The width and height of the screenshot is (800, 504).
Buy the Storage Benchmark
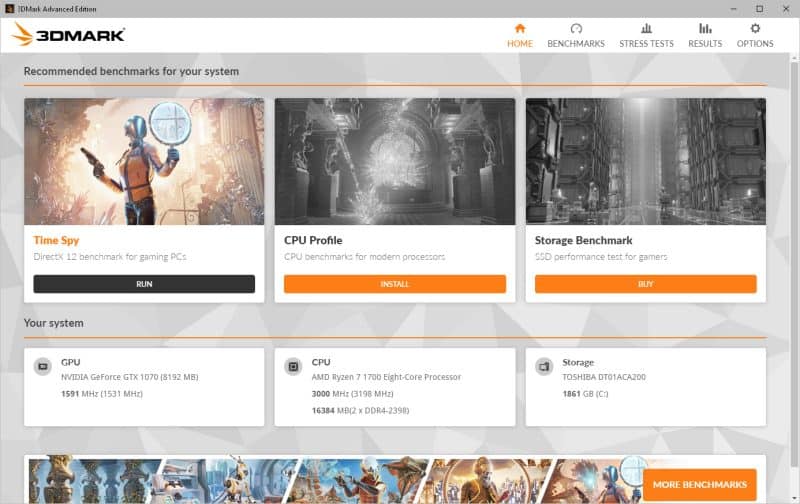[x=646, y=284]
